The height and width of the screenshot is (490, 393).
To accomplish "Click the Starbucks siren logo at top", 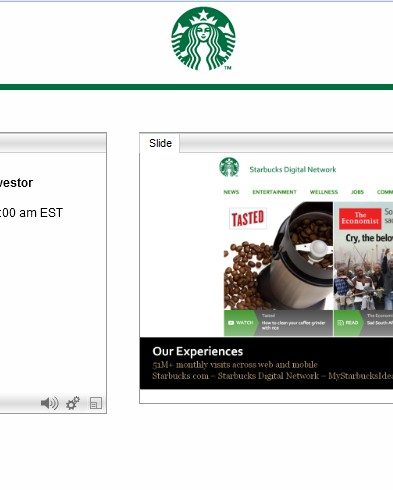I will 203,39.
